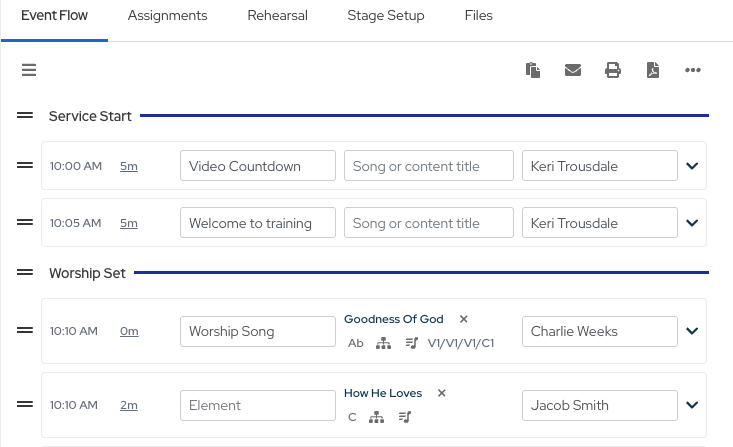The height and width of the screenshot is (447, 733).
Task: Expand Charlie Weeks row details
Action: [692, 331]
